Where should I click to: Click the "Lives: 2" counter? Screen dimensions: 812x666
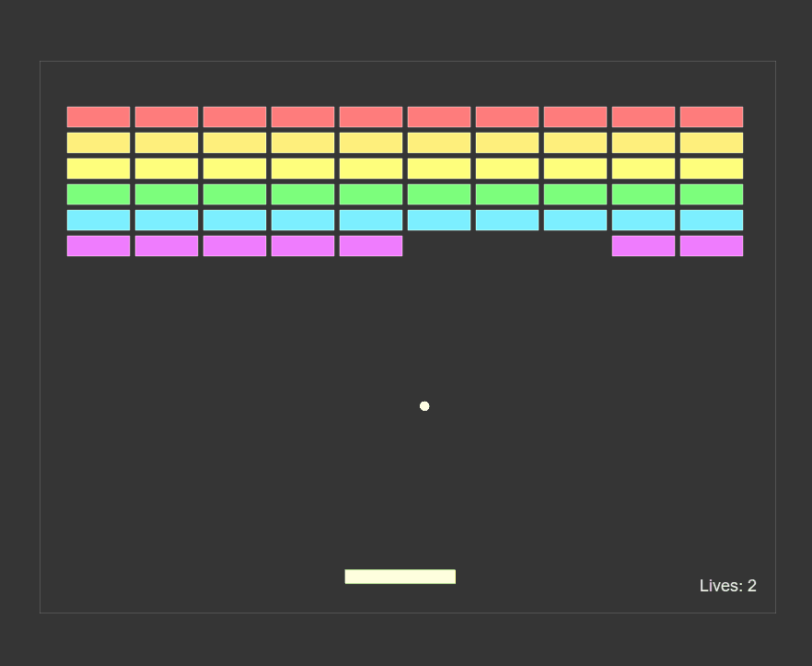[727, 586]
